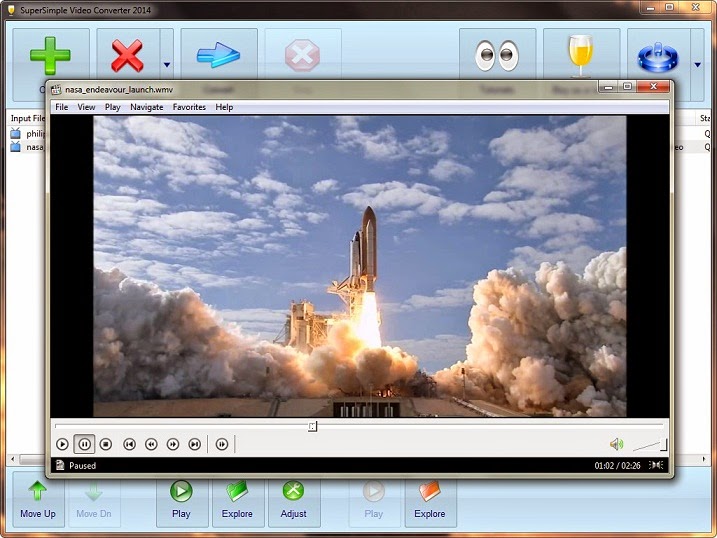This screenshot has height=538, width=717.
Task: Click the Input File column header
Action: click(27, 118)
